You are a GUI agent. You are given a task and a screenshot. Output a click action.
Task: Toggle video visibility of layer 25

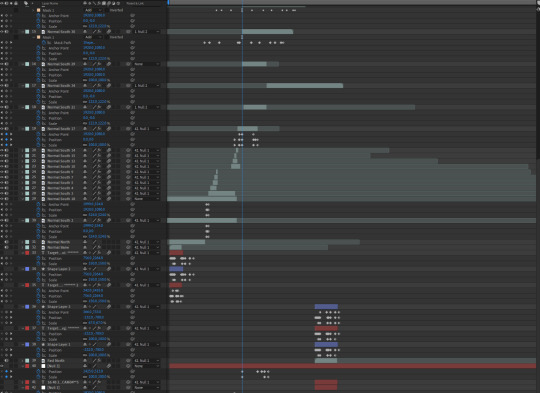tap(2, 177)
